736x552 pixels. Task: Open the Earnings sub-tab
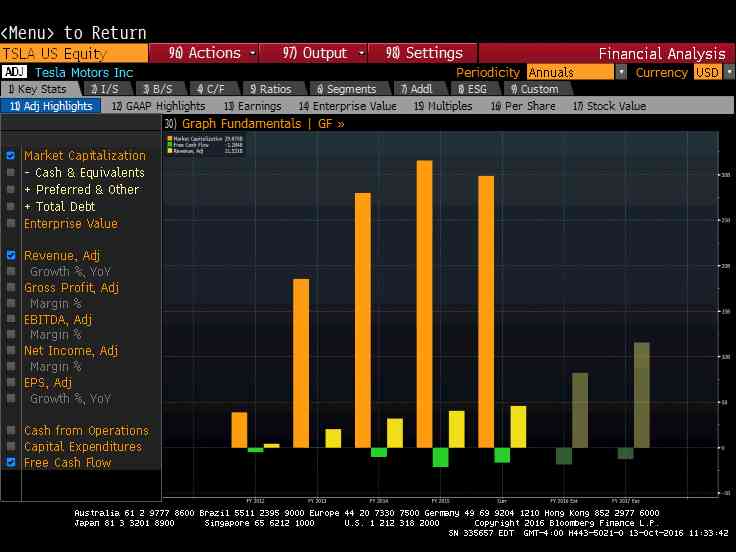point(253,106)
